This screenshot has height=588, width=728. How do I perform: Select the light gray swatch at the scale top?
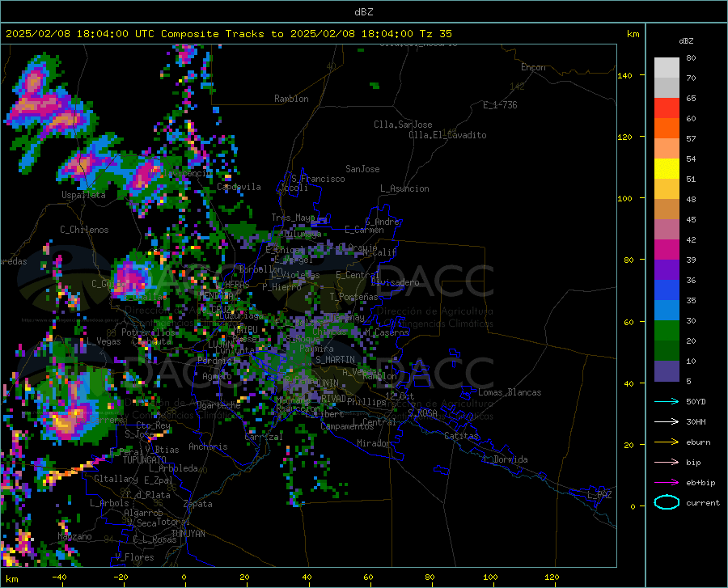(667, 68)
